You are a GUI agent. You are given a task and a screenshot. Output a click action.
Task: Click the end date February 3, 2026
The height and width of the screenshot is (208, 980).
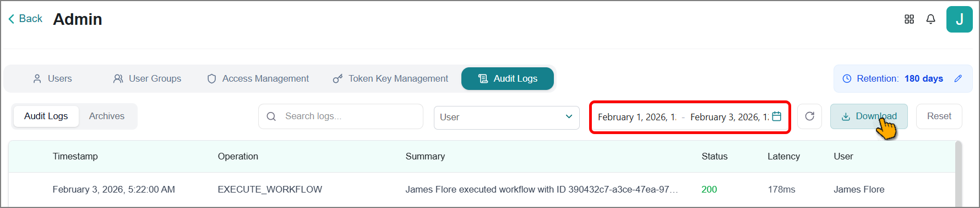tap(729, 117)
